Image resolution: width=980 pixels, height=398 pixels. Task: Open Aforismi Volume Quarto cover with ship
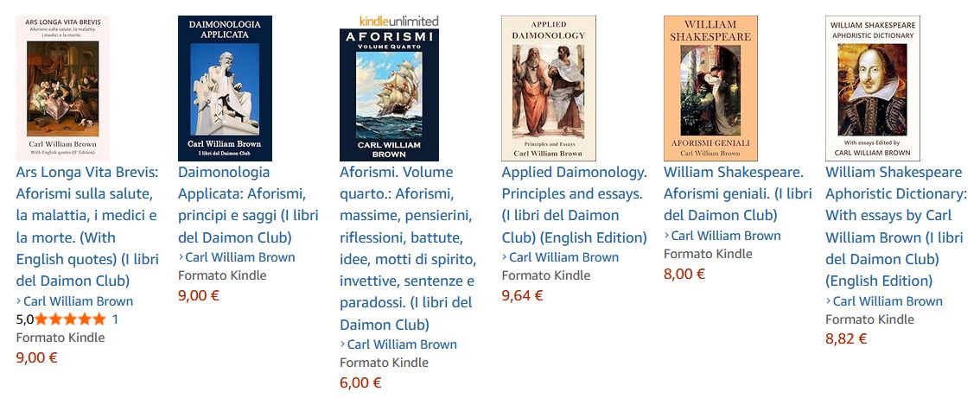point(387,94)
